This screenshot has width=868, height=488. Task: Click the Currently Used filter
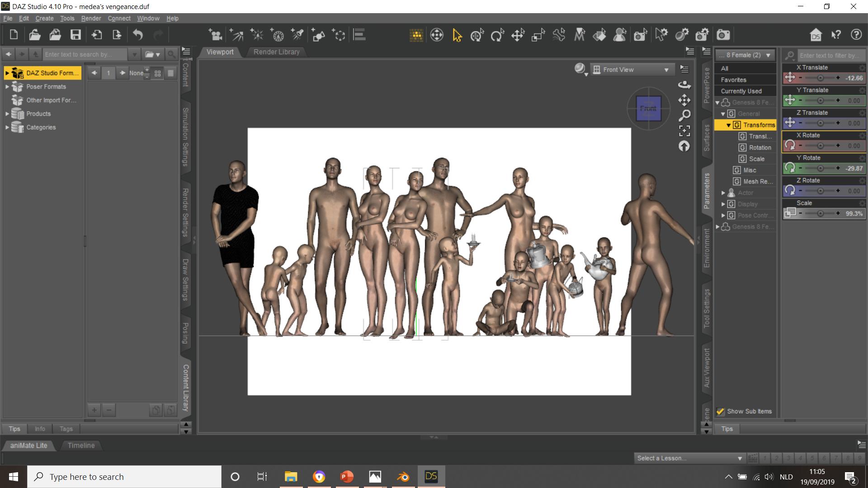741,91
